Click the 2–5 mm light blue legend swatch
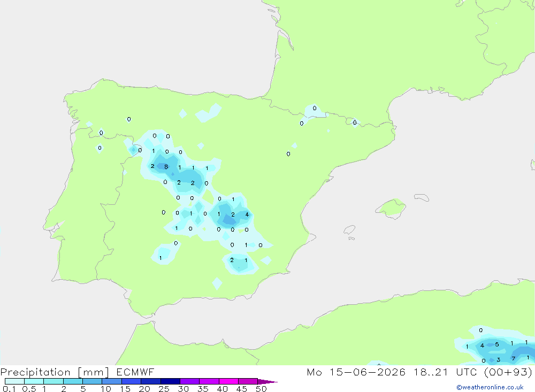This screenshot has height=392, width=535. coord(73,381)
